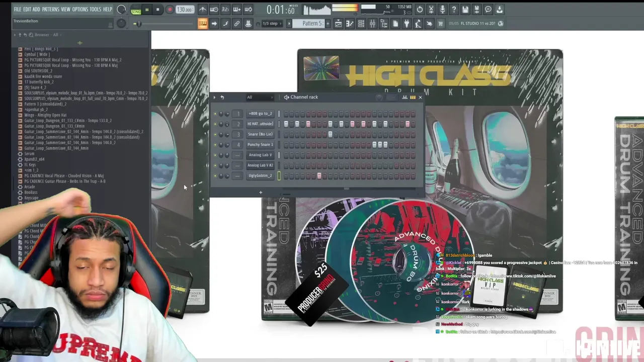Toggle the Browser view icon
Screen dimensions: 644x362
[x=384, y=24]
